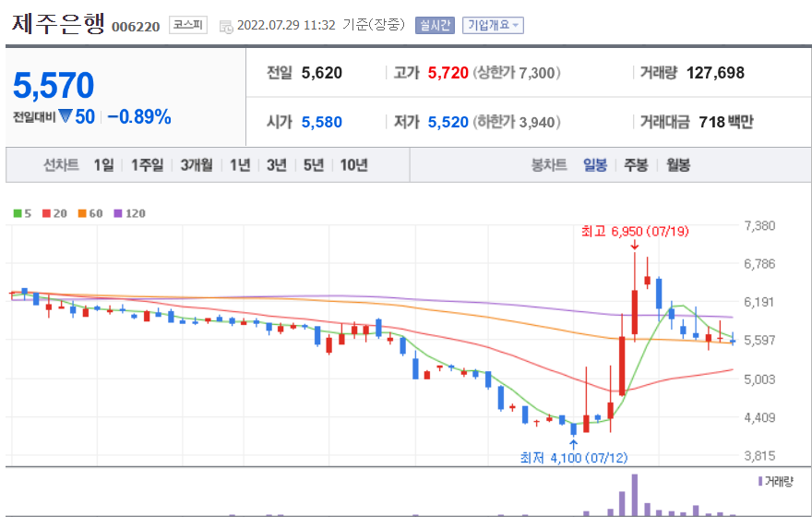Click the green 5-day average swatch
The height and width of the screenshot is (517, 812).
18,213
